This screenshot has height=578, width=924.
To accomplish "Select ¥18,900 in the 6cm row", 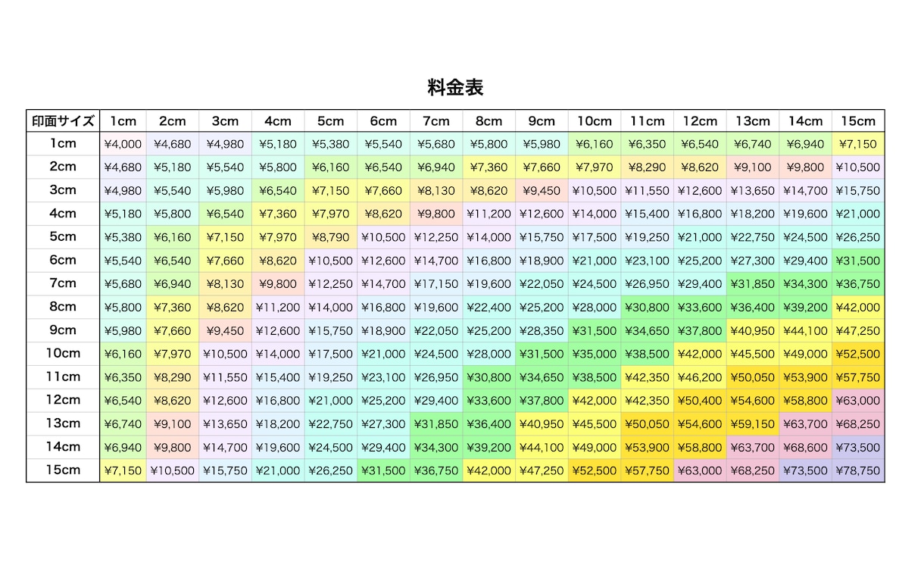I will 542,261.
